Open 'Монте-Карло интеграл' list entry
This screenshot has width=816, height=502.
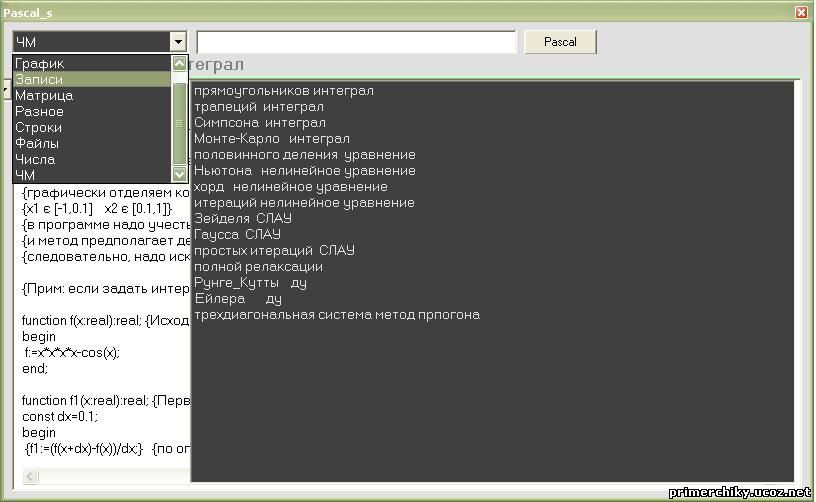[x=272, y=139]
